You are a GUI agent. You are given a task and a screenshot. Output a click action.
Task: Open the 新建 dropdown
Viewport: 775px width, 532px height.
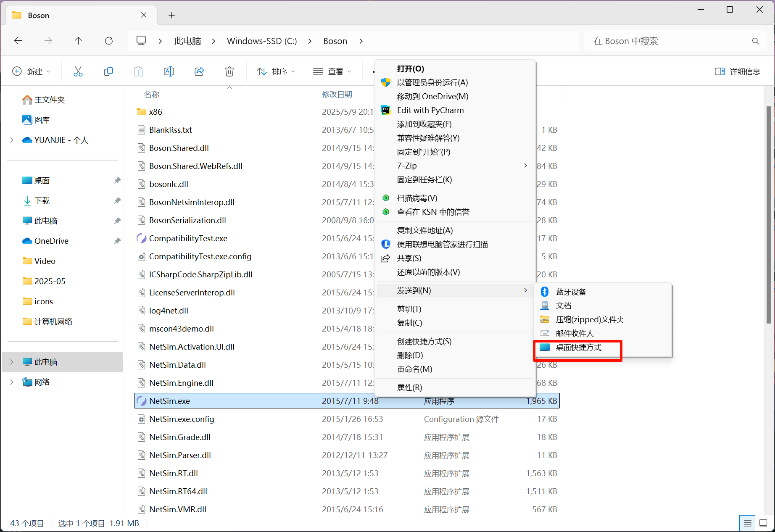coord(31,71)
